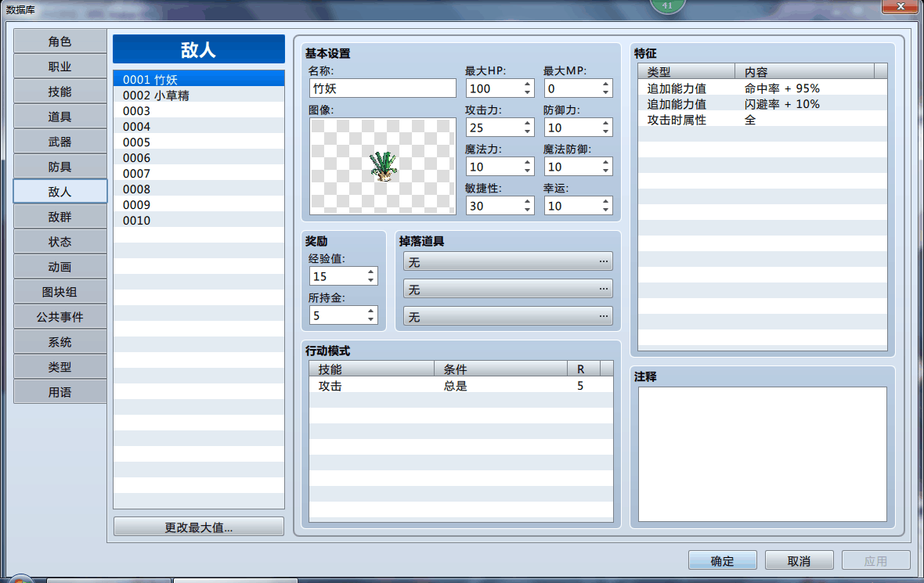Image resolution: width=924 pixels, height=583 pixels.
Task: Increase the 最大HP value with up arrow
Action: 528,85
